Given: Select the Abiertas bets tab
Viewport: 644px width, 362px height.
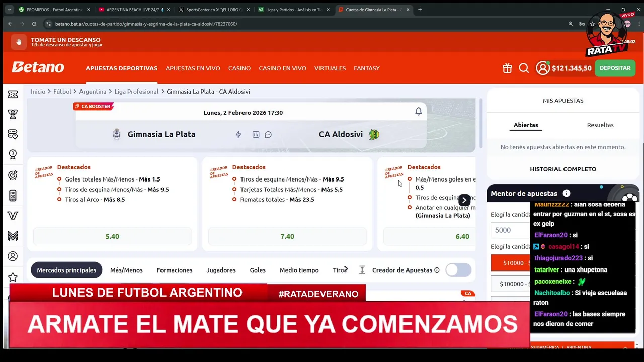Looking at the screenshot, I should click(526, 125).
